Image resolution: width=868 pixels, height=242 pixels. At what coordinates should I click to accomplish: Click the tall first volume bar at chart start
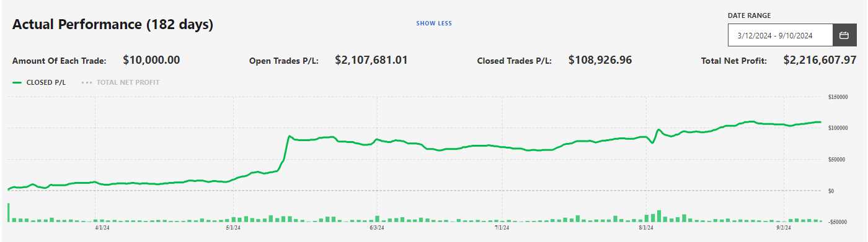pos(9,212)
